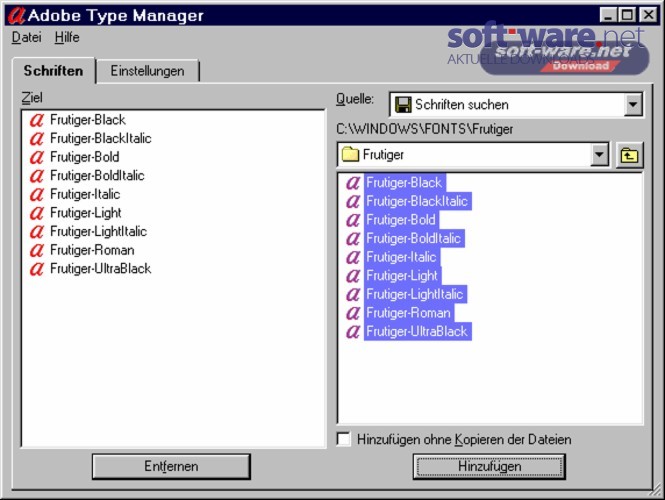665x500 pixels.
Task: Click the font icon beside Frutiger-UltraBlack in Ziel list
Action: pos(37,269)
